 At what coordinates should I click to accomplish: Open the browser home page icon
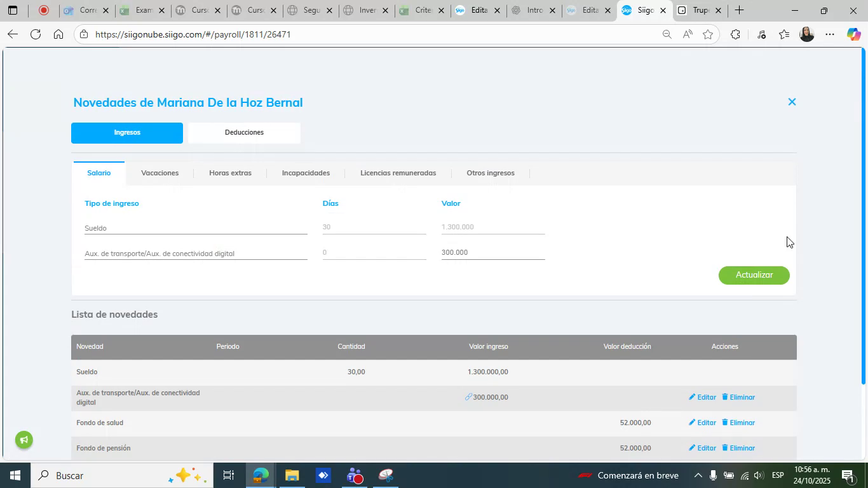click(x=58, y=34)
